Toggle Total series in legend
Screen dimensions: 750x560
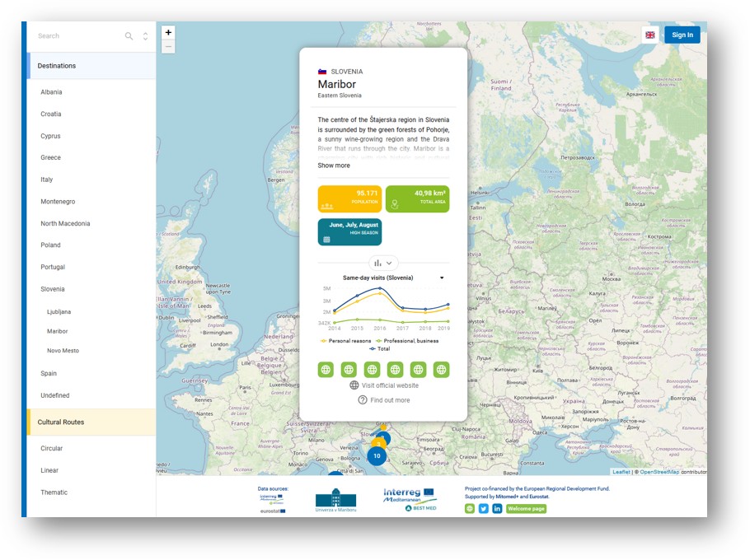click(x=380, y=349)
